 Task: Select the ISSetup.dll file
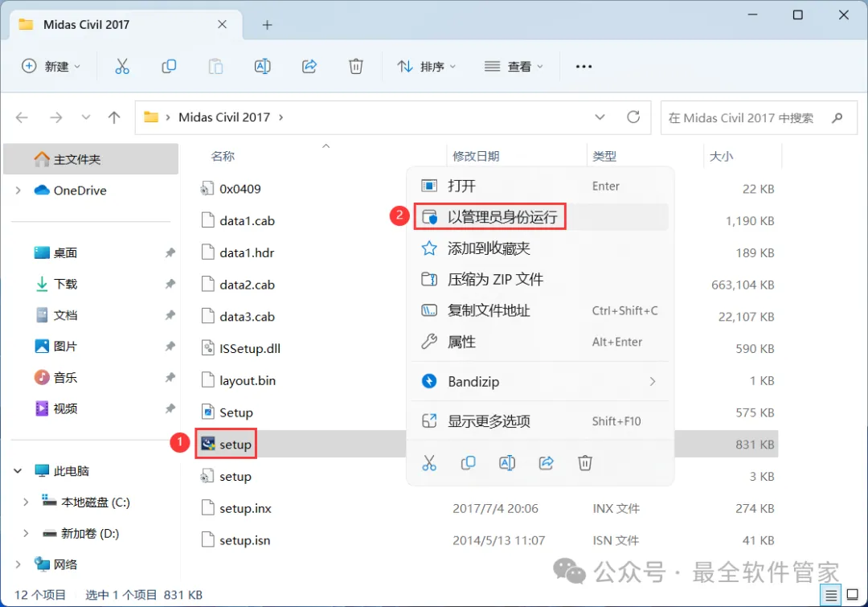click(250, 349)
